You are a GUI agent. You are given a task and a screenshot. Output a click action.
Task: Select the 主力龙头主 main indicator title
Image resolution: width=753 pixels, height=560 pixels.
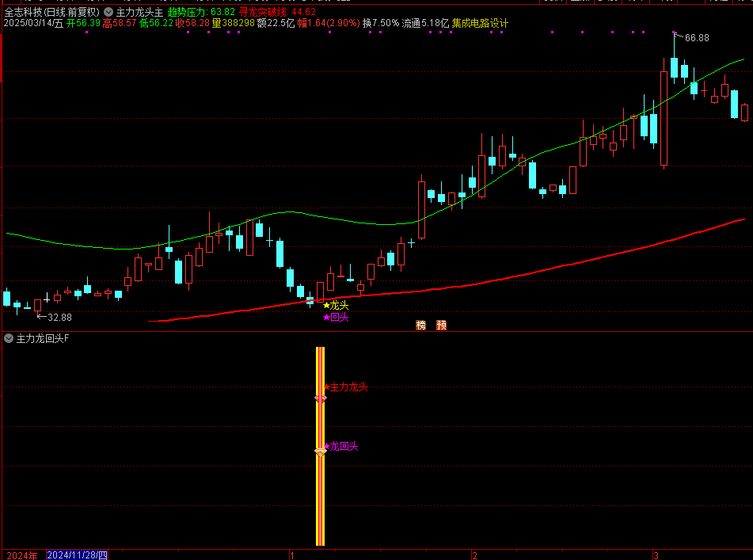click(139, 12)
